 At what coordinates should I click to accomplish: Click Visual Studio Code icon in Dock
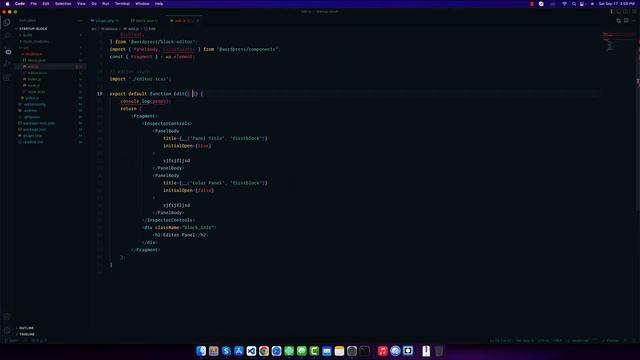pos(251,351)
